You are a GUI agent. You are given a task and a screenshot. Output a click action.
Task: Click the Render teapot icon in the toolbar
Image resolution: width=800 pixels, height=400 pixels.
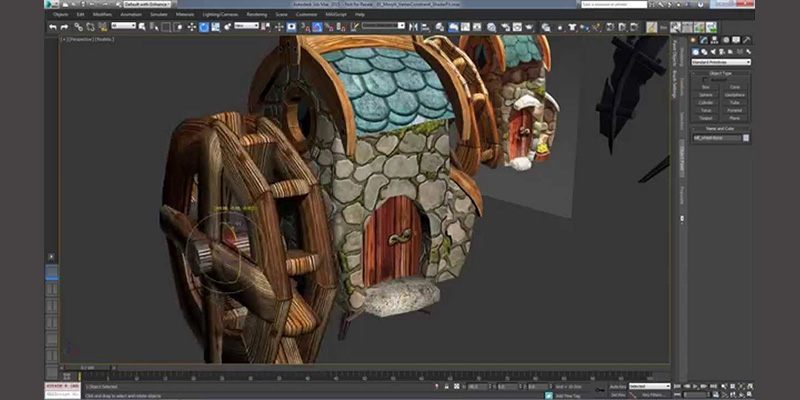point(529,27)
